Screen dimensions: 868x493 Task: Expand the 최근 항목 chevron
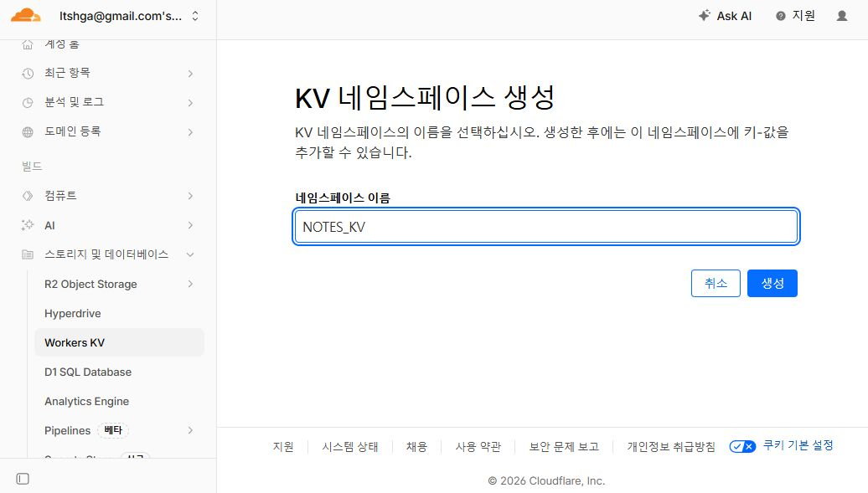(190, 74)
